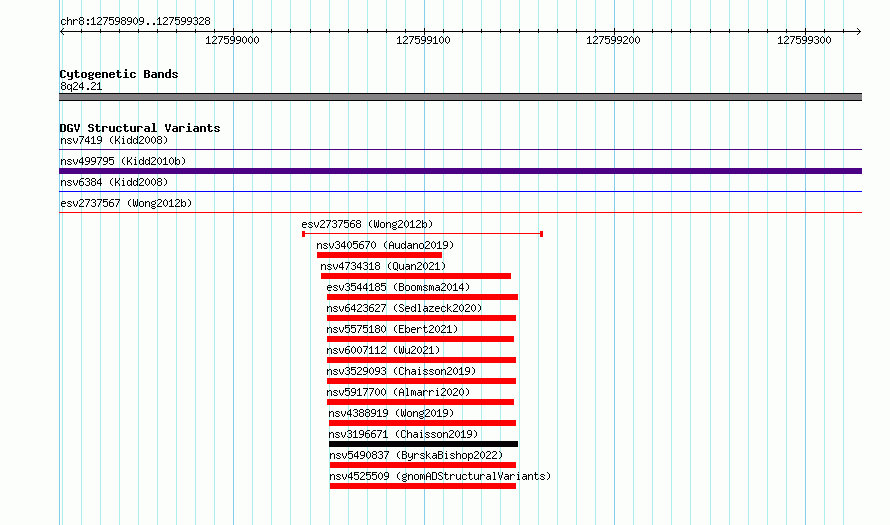Open nsv4525509 (gnomADStructuralVariants) label
890x525 pixels.
pyautogui.click(x=440, y=476)
